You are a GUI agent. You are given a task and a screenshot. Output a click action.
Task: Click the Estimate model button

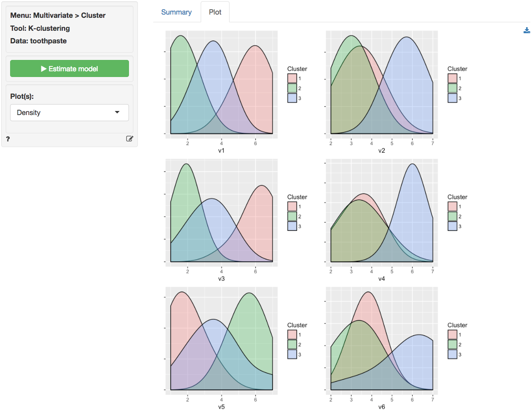pos(69,69)
